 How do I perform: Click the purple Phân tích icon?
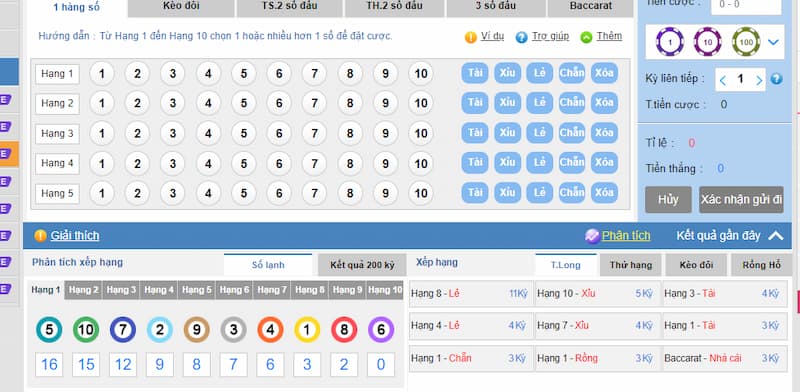pyautogui.click(x=592, y=236)
